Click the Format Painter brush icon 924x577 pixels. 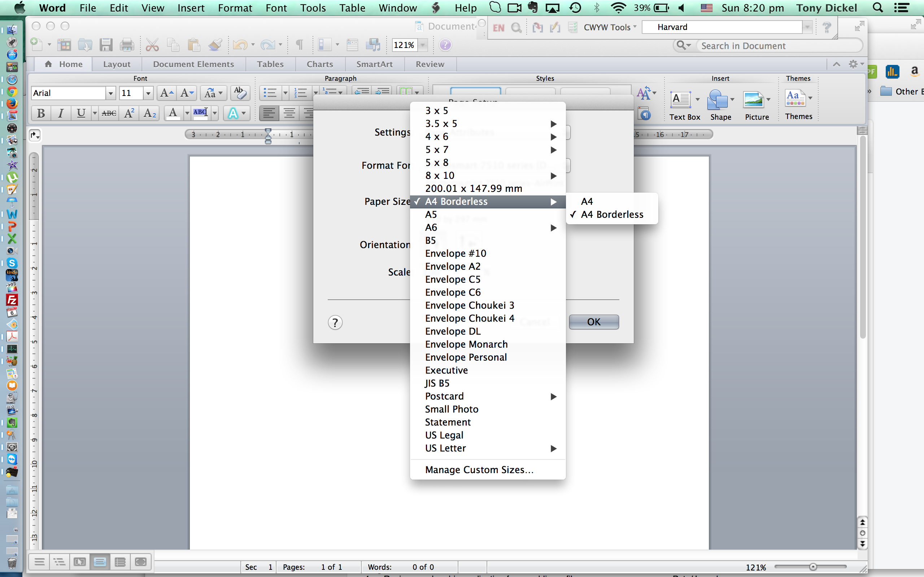point(215,45)
